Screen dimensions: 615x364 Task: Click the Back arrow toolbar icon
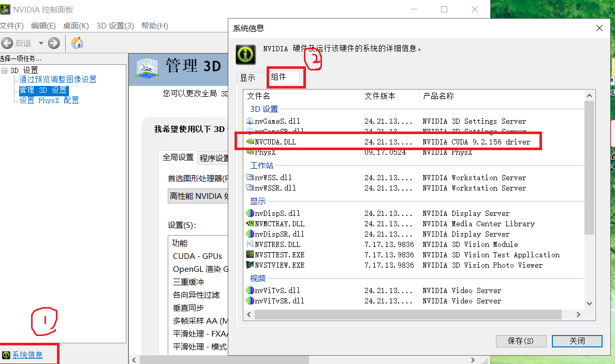(x=7, y=43)
